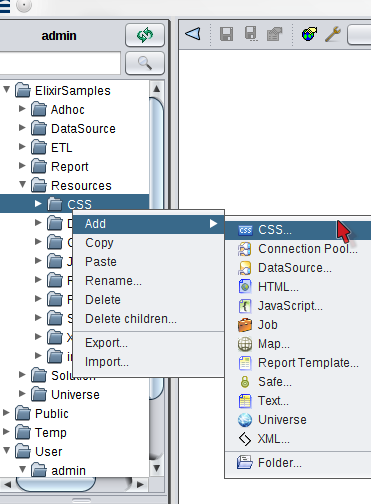Choose Folder... in the Add submenu
The width and height of the screenshot is (371, 504).
[x=298, y=463]
